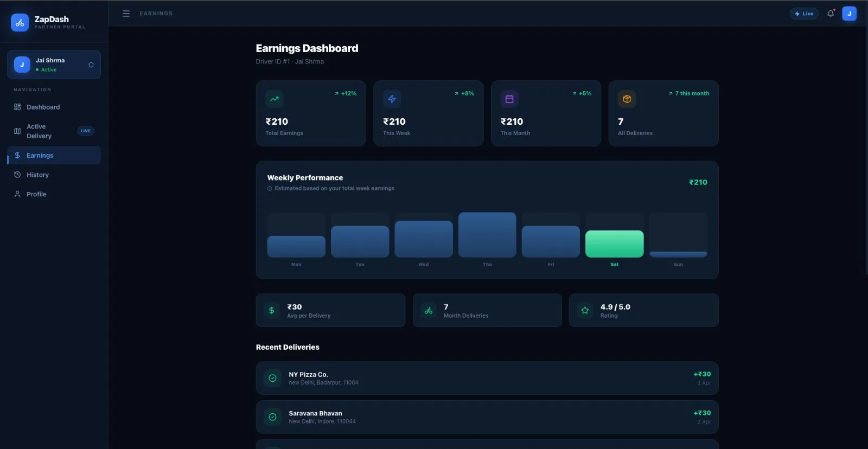The width and height of the screenshot is (868, 449).
Task: Click the LIVE badge next to Active Delivery
Action: click(86, 131)
